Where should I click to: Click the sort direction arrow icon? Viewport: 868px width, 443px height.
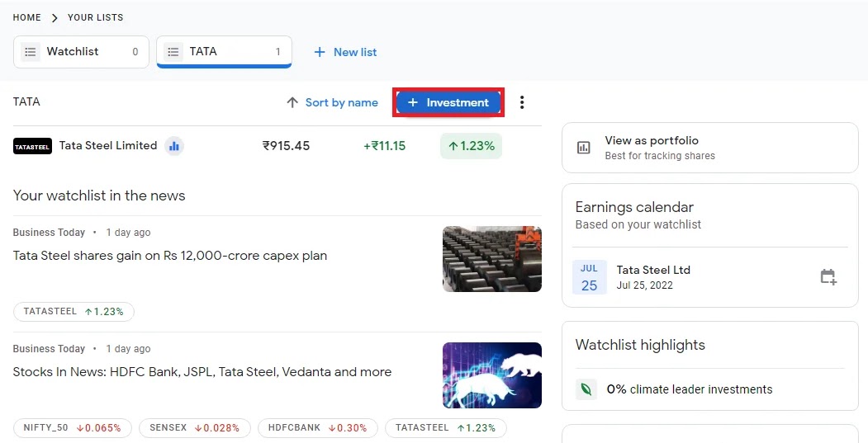tap(292, 102)
